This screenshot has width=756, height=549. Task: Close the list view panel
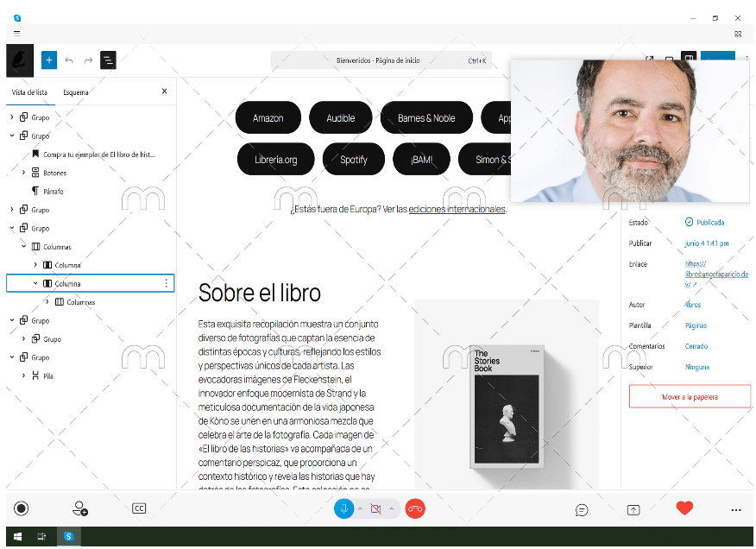click(165, 91)
